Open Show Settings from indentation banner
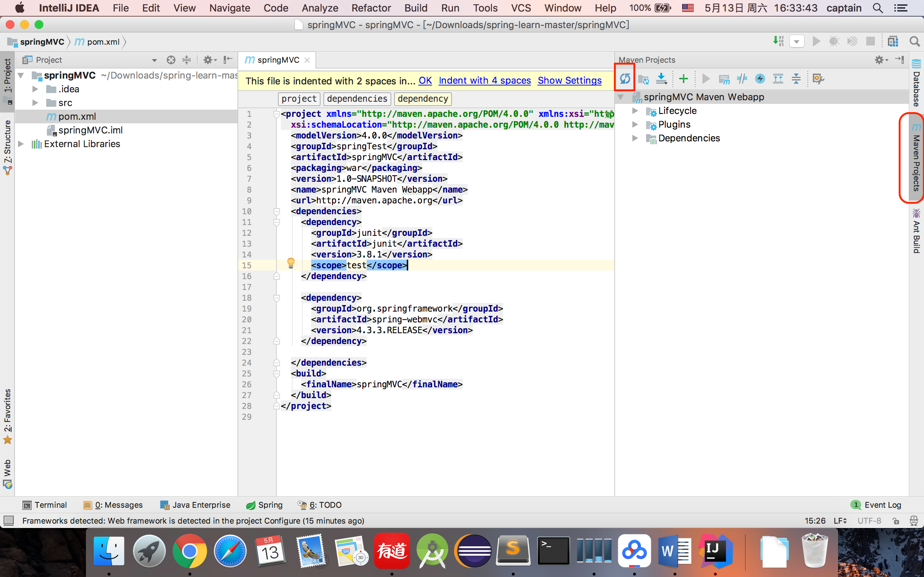The image size is (924, 577). (x=569, y=80)
